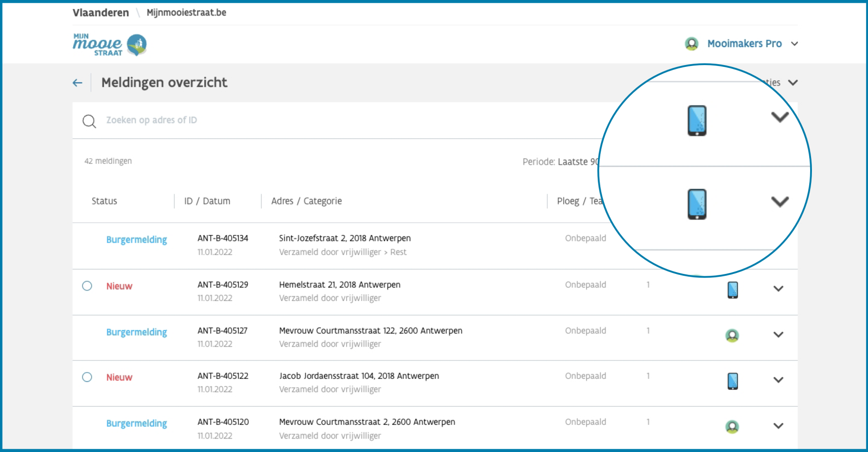Click the search magnifier icon
Image resolution: width=868 pixels, height=452 pixels.
click(89, 121)
